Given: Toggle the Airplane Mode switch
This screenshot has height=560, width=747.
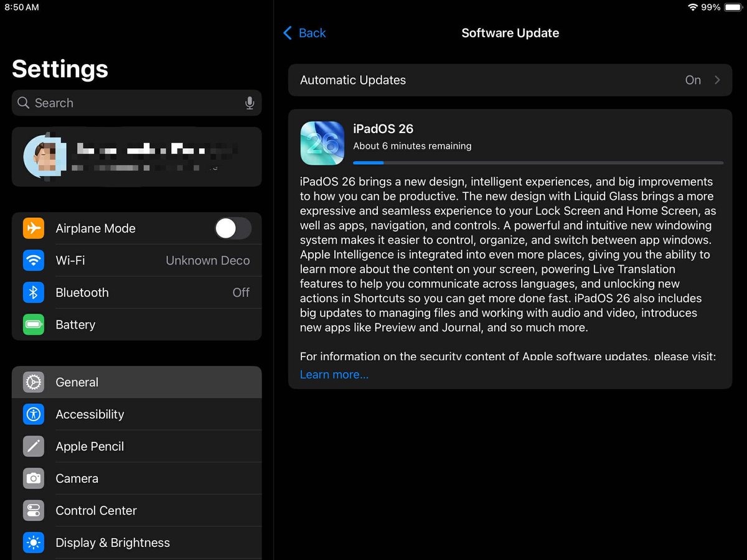Looking at the screenshot, I should 233,228.
